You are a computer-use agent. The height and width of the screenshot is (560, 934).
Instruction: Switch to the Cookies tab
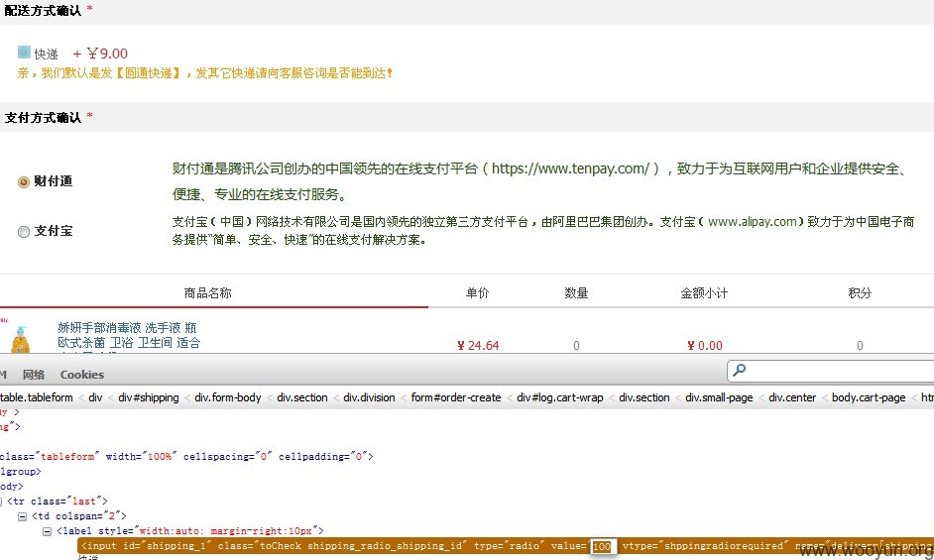82,375
